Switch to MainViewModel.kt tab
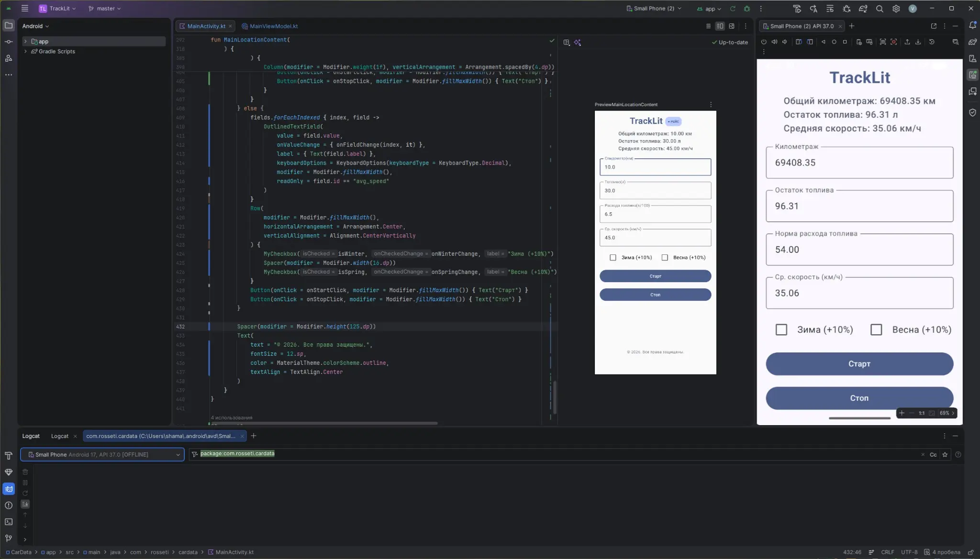This screenshot has height=559, width=980. pyautogui.click(x=270, y=26)
